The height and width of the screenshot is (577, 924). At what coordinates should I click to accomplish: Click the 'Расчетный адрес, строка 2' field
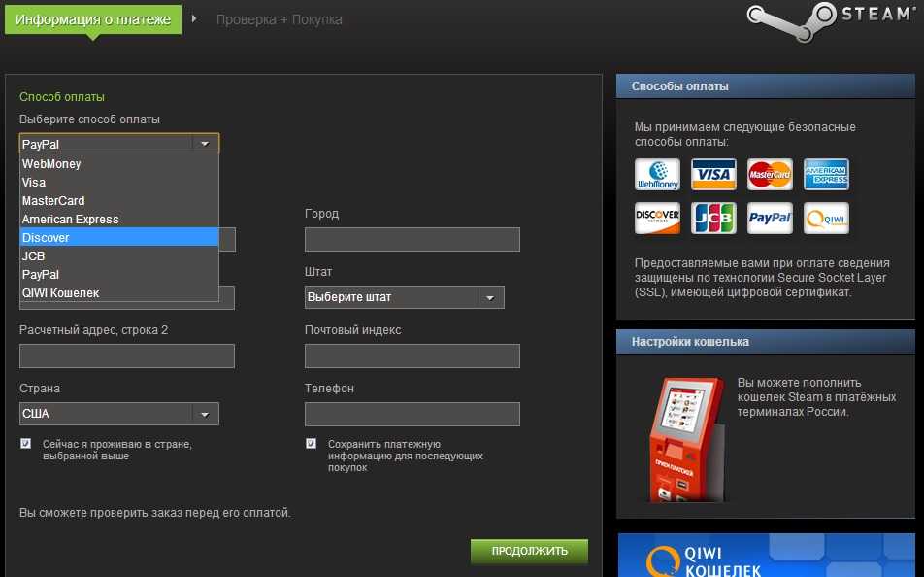pos(127,356)
